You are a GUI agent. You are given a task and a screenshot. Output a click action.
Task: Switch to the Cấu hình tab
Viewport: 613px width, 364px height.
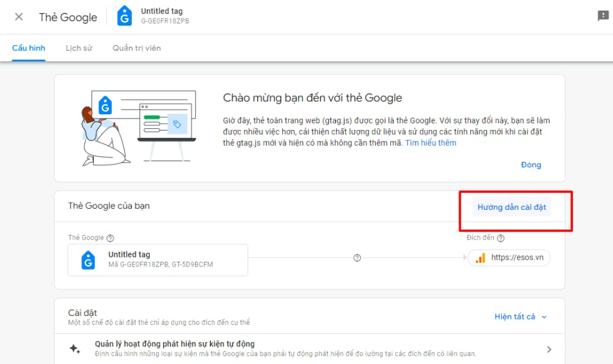point(28,48)
